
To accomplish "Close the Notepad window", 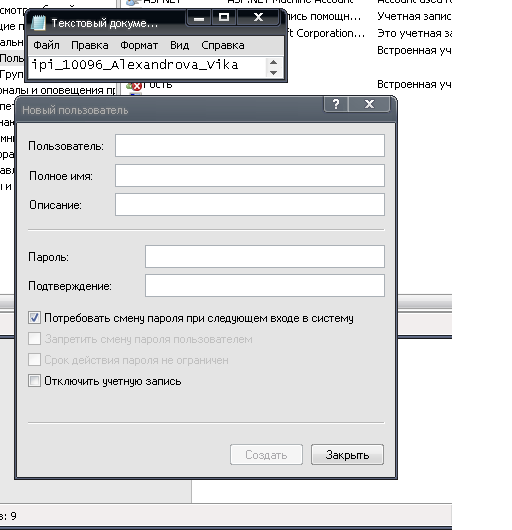I will pyautogui.click(x=258, y=18).
